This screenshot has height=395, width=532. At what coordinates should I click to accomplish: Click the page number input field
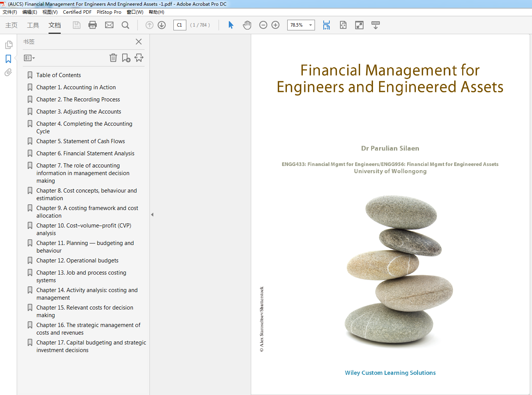tap(179, 25)
